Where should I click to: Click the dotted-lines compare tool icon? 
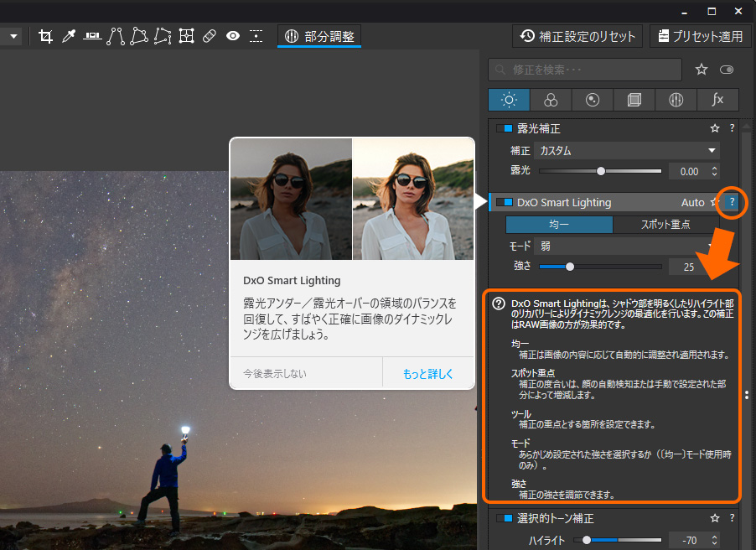(x=256, y=36)
